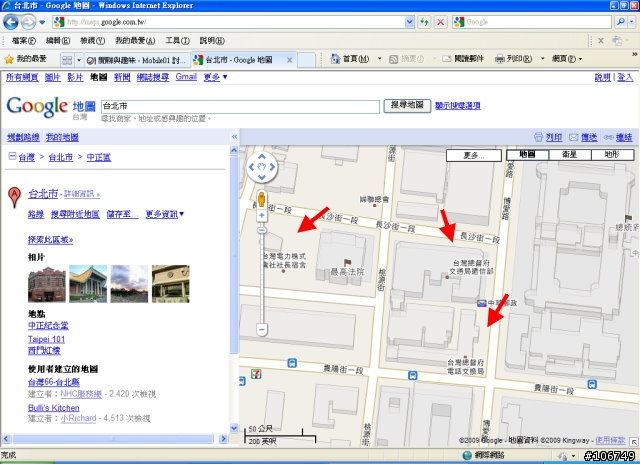Open the 檔案(F) menu
640x464 pixels.
24,41
